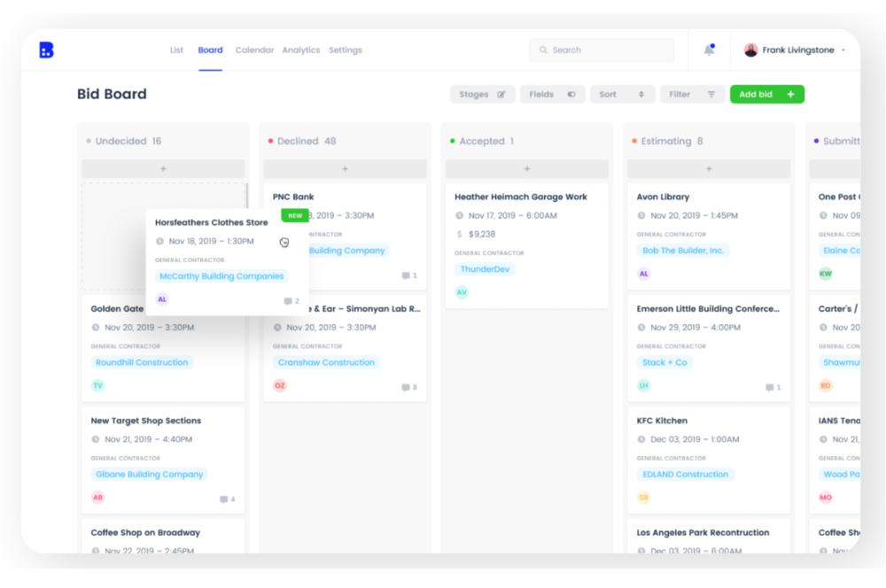Screen dimensions: 886x588
Task: Open the Sort dropdown
Action: tap(622, 95)
